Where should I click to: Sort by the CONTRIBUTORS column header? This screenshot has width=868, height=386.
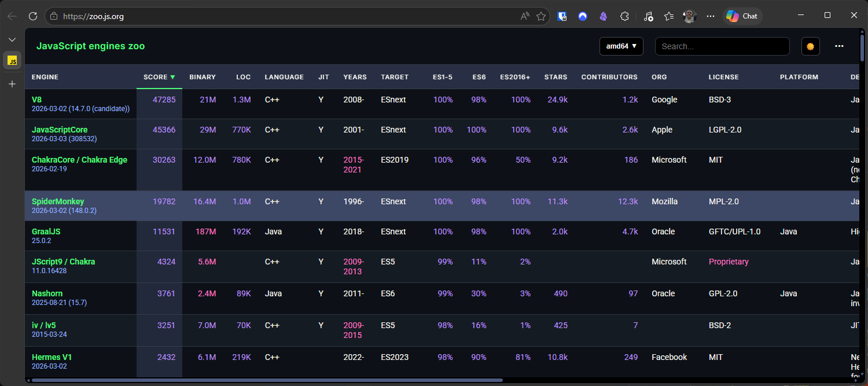(609, 77)
